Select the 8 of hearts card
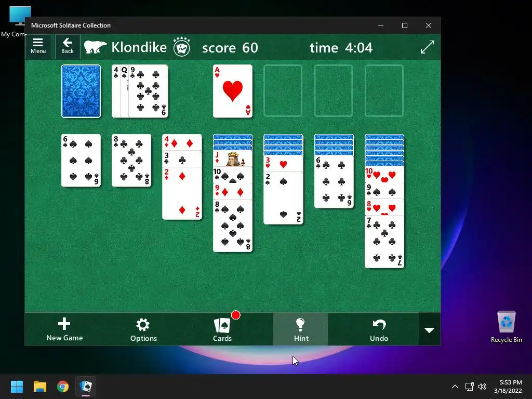Viewport: 532px width, 399px height. pos(384,207)
